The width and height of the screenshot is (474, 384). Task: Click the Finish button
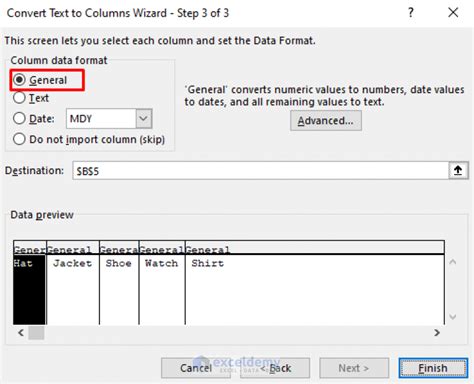tap(433, 368)
